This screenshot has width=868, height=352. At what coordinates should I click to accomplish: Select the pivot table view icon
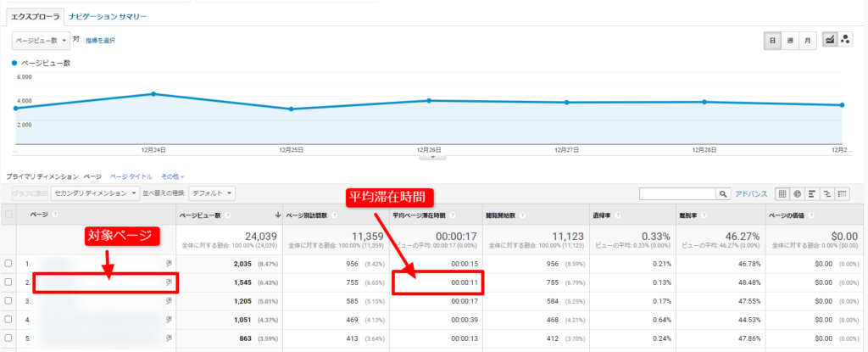842,193
